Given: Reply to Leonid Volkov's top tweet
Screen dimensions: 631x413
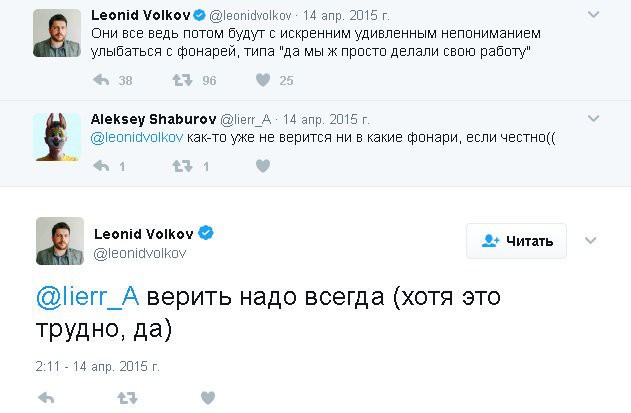Looking at the screenshot, I should coord(101,80).
